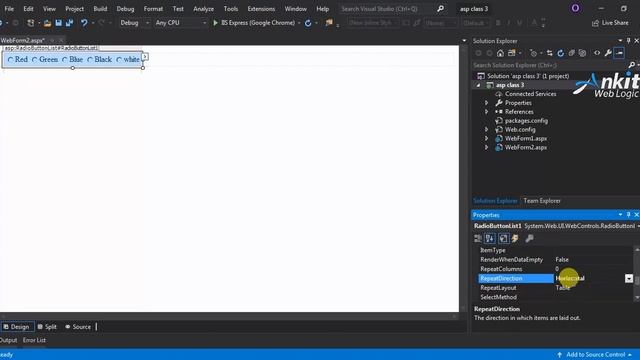This screenshot has width=640, height=360.
Task: Expand the Web.config node
Action: tap(487, 130)
